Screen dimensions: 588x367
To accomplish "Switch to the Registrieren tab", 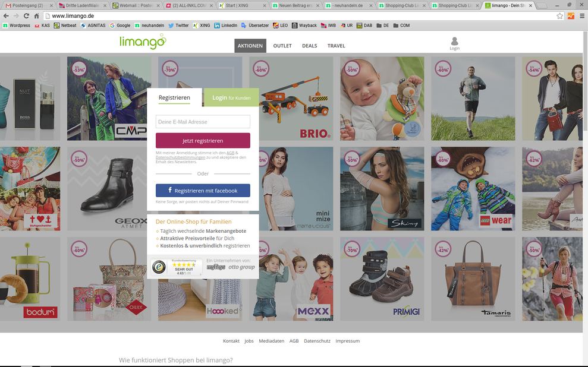I will tap(174, 97).
